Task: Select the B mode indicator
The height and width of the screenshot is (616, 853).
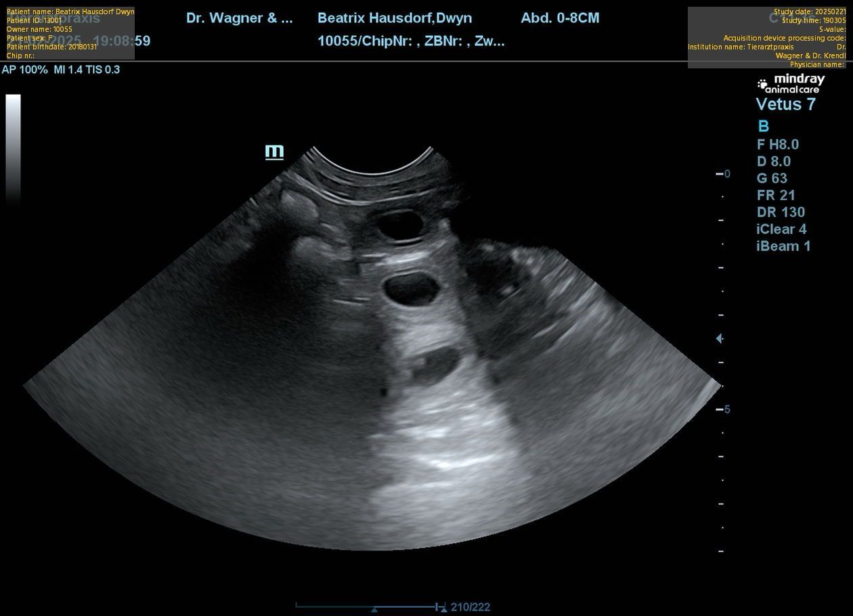Action: [763, 126]
